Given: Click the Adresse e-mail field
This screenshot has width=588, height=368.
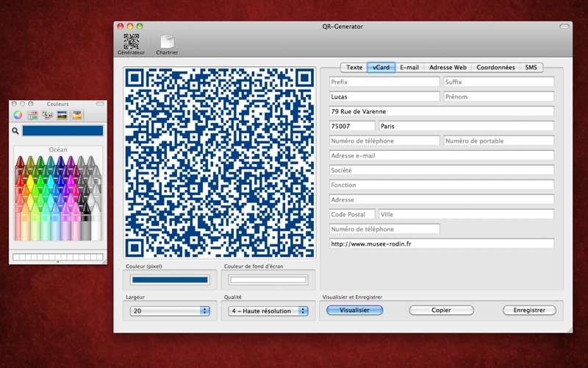Looking at the screenshot, I should (442, 155).
